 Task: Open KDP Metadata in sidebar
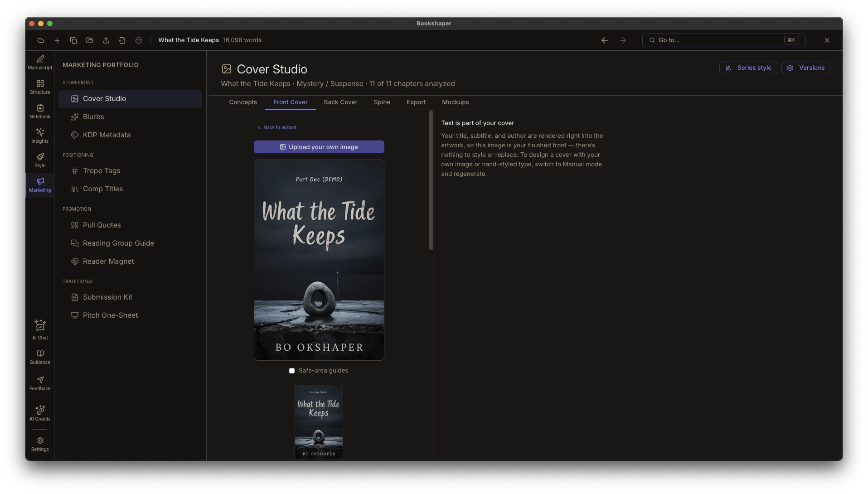130,135
